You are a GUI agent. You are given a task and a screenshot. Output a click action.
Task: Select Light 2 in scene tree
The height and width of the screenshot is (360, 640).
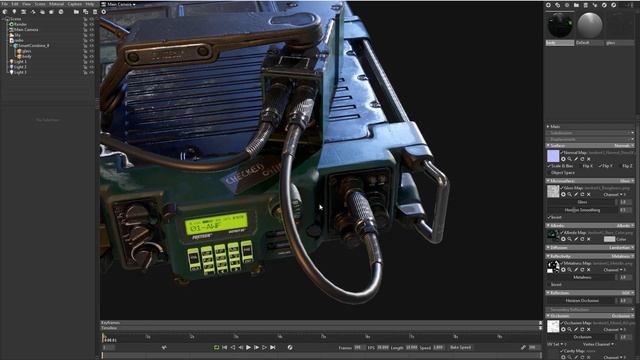(20, 67)
